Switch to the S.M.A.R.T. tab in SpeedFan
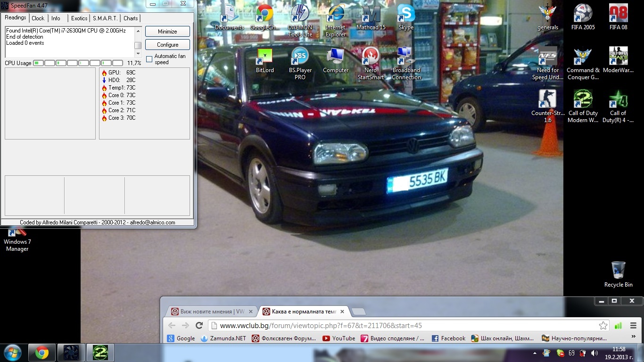644x362 pixels. tap(106, 18)
